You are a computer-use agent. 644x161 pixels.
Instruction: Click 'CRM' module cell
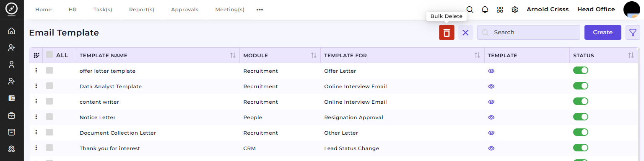(x=249, y=148)
